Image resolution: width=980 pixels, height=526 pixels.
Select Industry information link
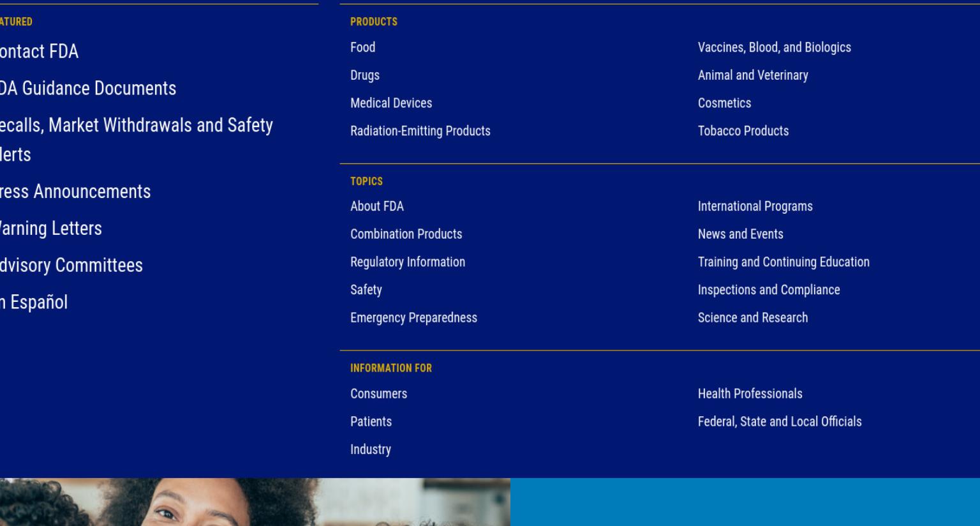(371, 449)
